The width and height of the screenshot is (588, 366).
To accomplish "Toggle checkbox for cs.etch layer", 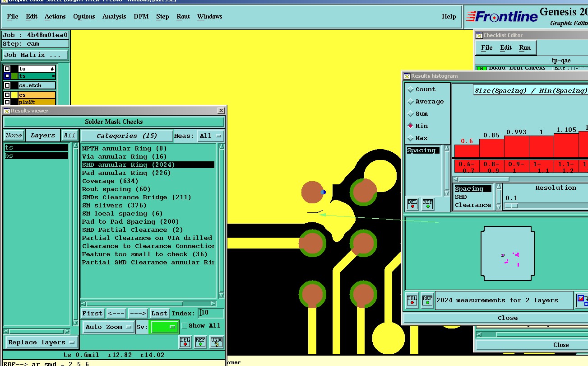I will (x=7, y=85).
